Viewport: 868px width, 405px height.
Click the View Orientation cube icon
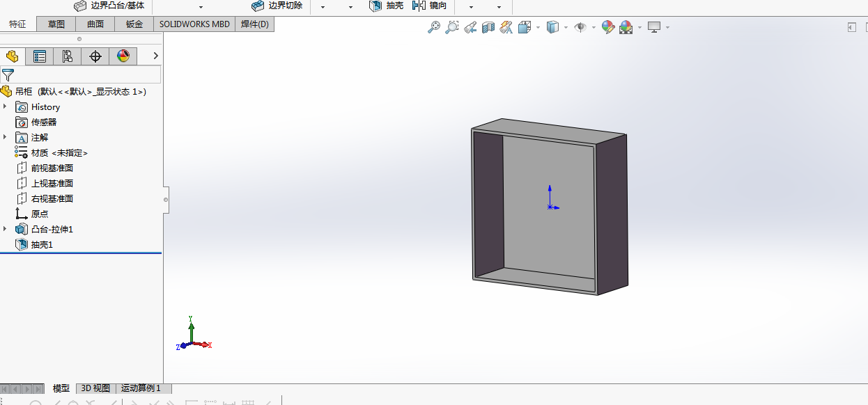[524, 27]
